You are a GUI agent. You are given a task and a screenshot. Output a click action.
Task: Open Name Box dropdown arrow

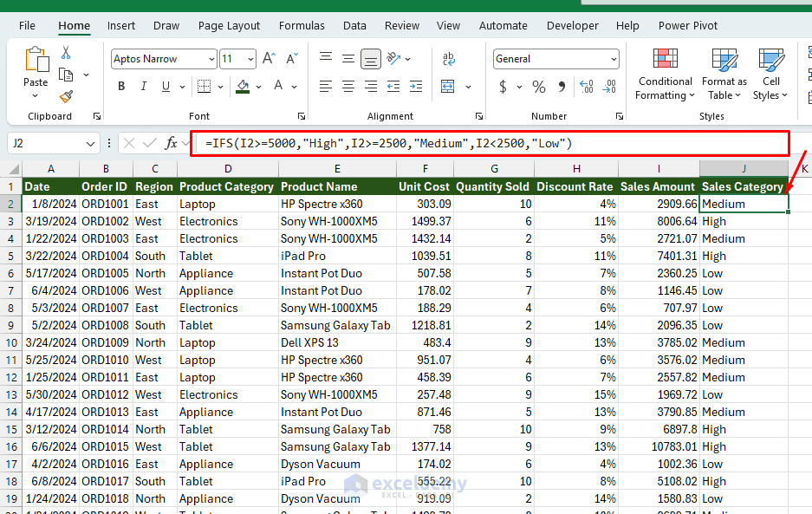[91, 144]
